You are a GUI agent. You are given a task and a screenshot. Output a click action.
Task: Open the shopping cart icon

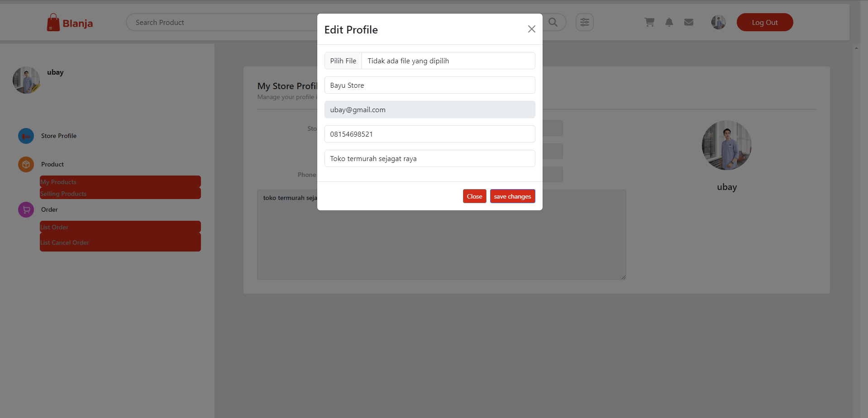tap(649, 22)
